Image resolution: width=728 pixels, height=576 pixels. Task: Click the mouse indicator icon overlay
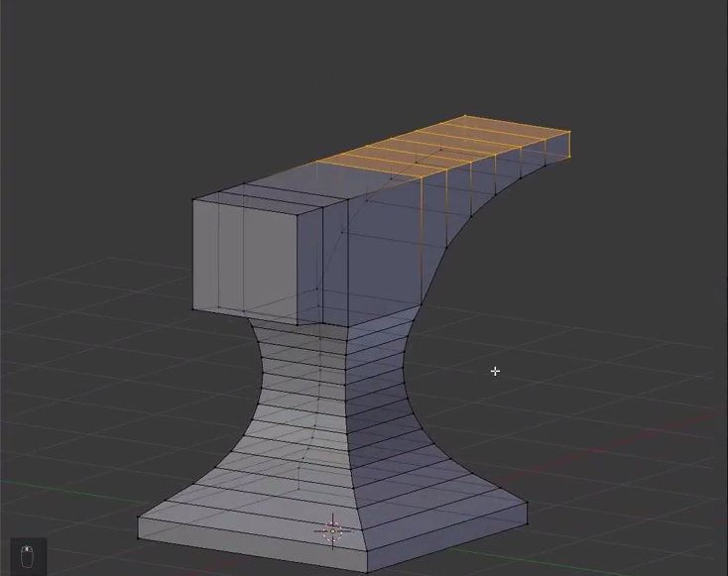click(x=28, y=556)
